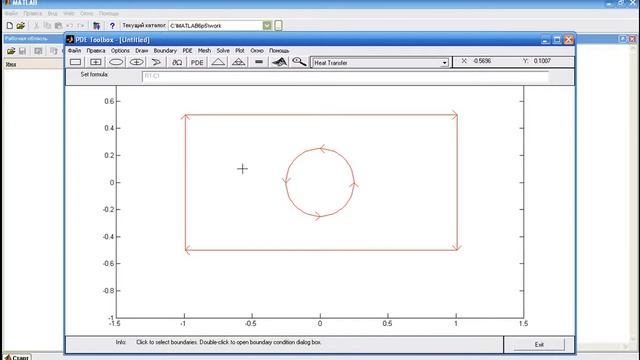The height and width of the screenshot is (360, 640).
Task: Open Помощь menu in PDE Toolbox
Action: tap(279, 51)
